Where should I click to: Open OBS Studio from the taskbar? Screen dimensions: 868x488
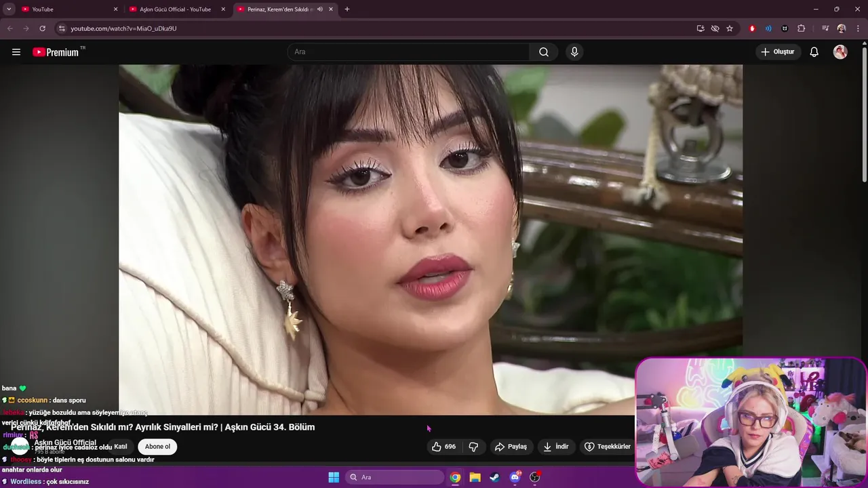(x=535, y=477)
